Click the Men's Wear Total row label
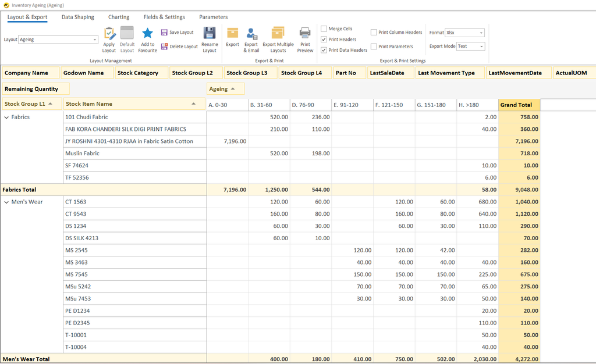The image size is (596, 364). click(x=26, y=359)
